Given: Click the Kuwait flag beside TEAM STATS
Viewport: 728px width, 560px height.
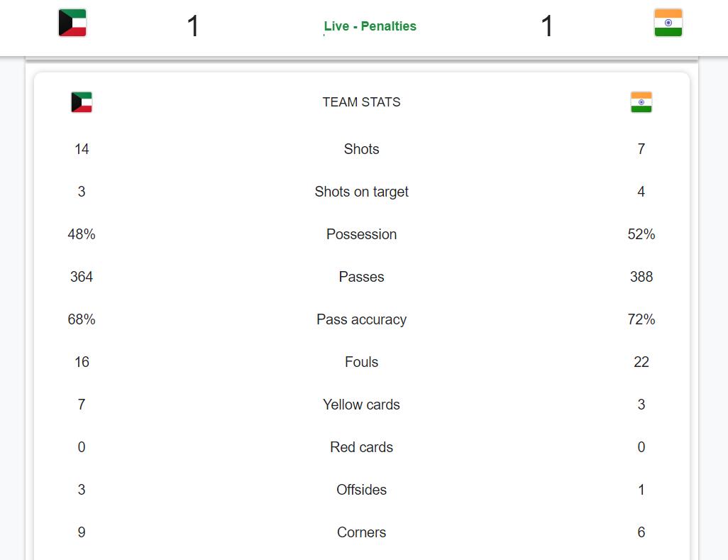Looking at the screenshot, I should (x=82, y=102).
